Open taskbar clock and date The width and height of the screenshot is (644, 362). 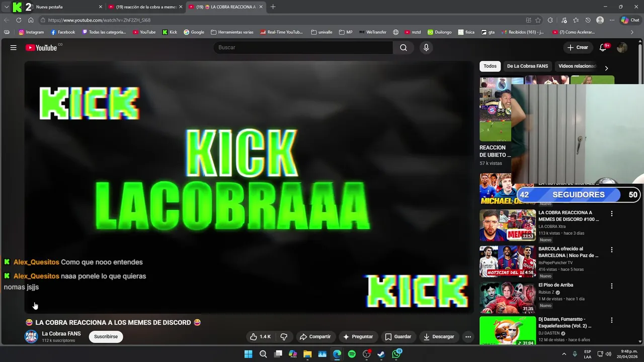point(629,354)
